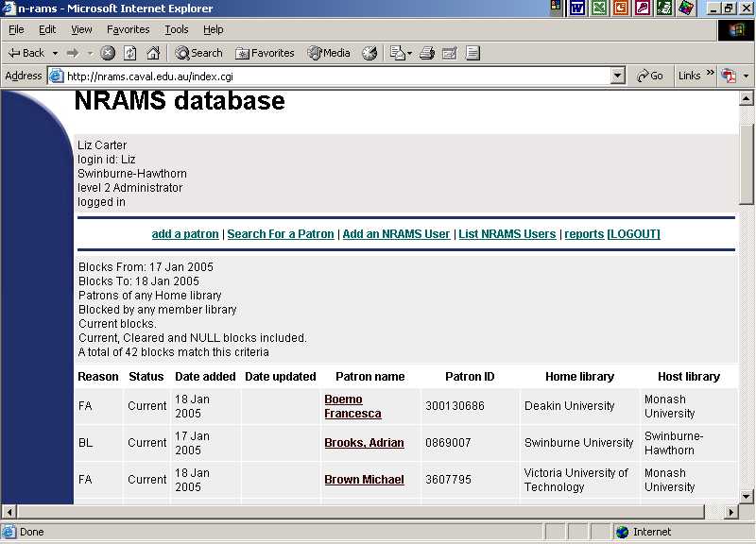
Task: Open patron 'Brooks, Adrian' record
Action: point(364,443)
